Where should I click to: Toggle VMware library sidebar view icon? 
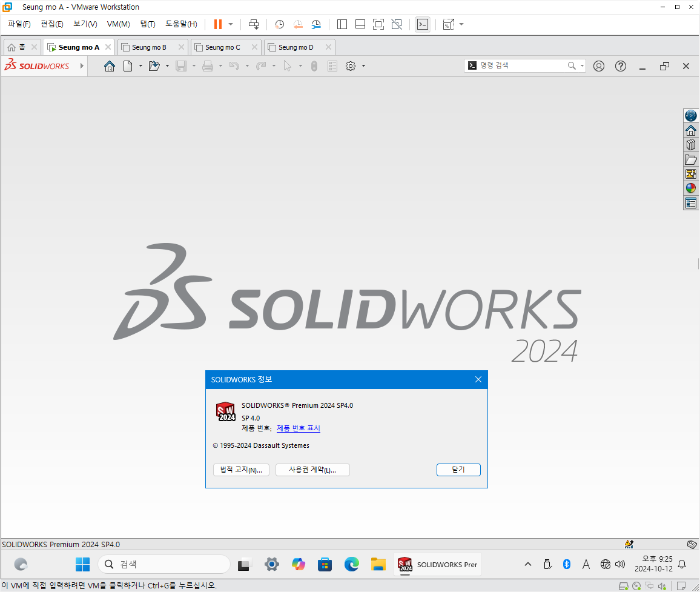click(342, 24)
